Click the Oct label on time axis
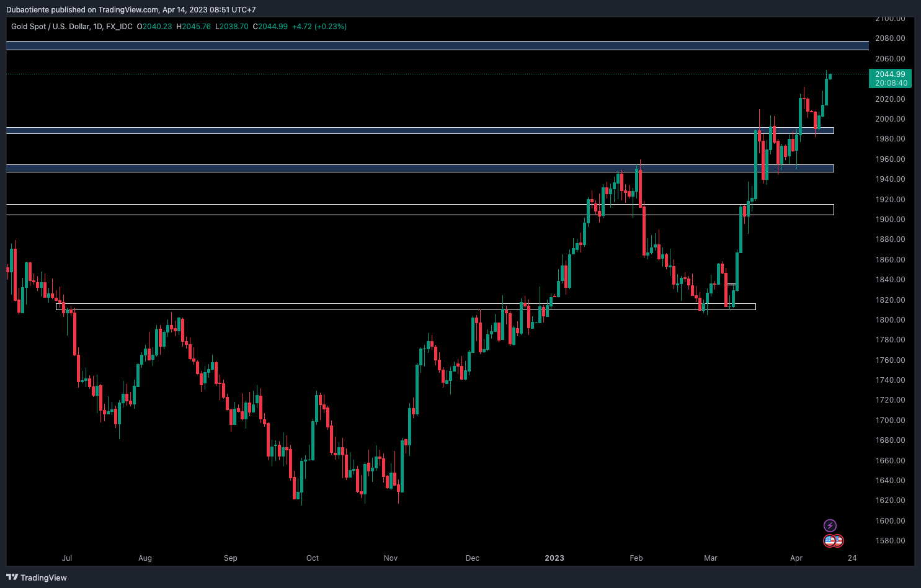 (313, 558)
